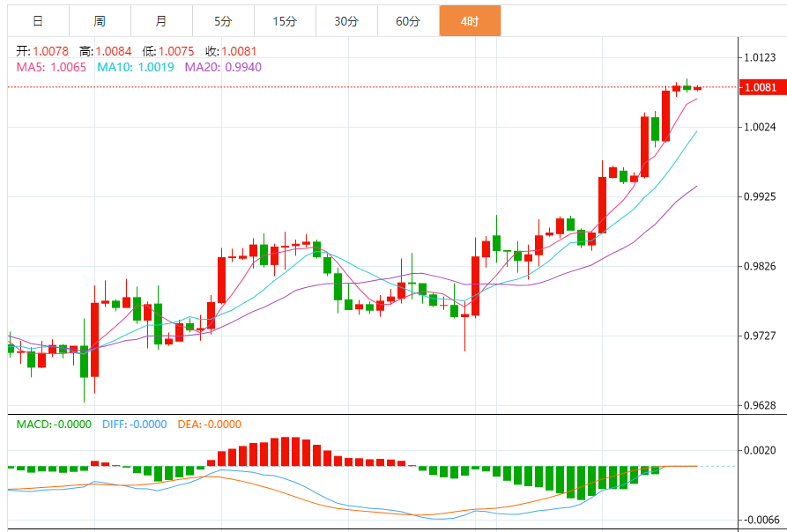Switch to the 月 monthly chart tab
787x532 pixels.
[161, 20]
